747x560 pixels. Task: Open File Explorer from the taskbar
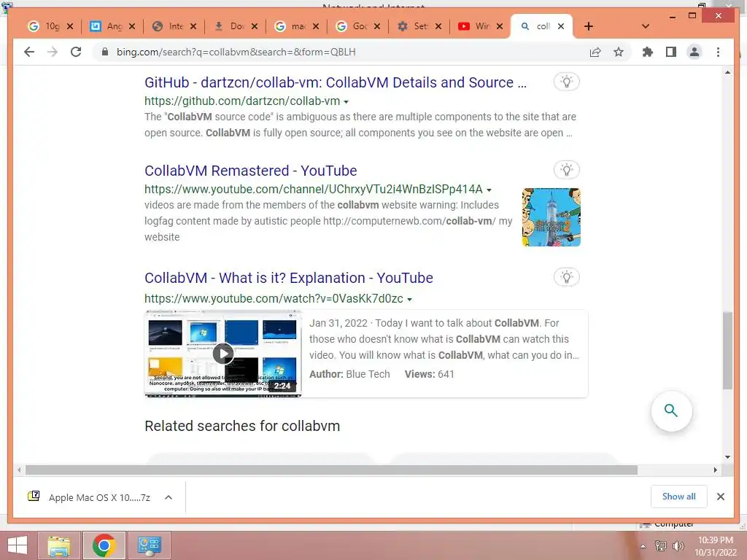[60, 545]
